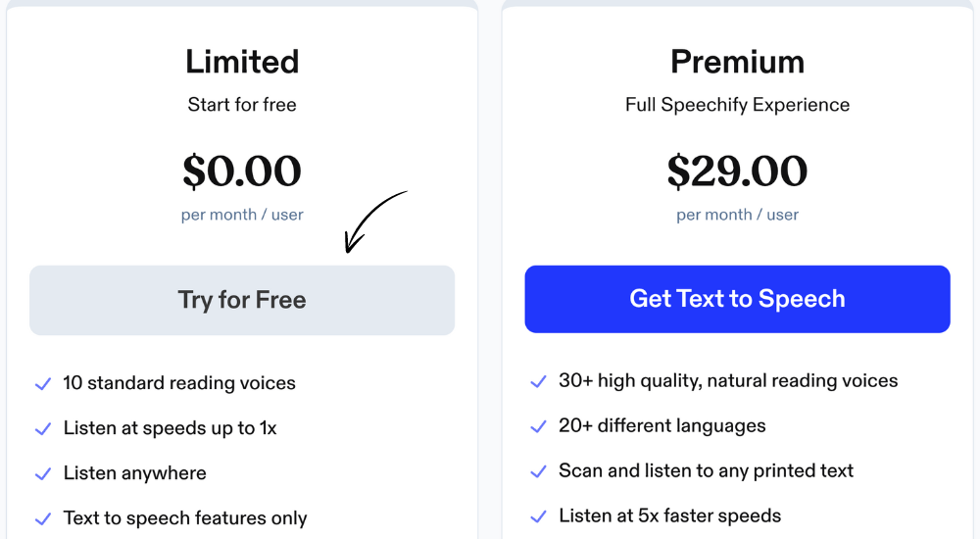The image size is (980, 539).
Task: Click the hand-drawn arrow pointing to Try for Free
Action: coord(373,220)
